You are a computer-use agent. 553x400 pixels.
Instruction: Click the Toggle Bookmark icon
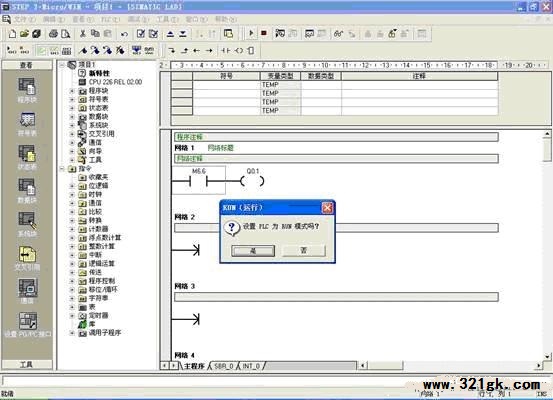83,51
